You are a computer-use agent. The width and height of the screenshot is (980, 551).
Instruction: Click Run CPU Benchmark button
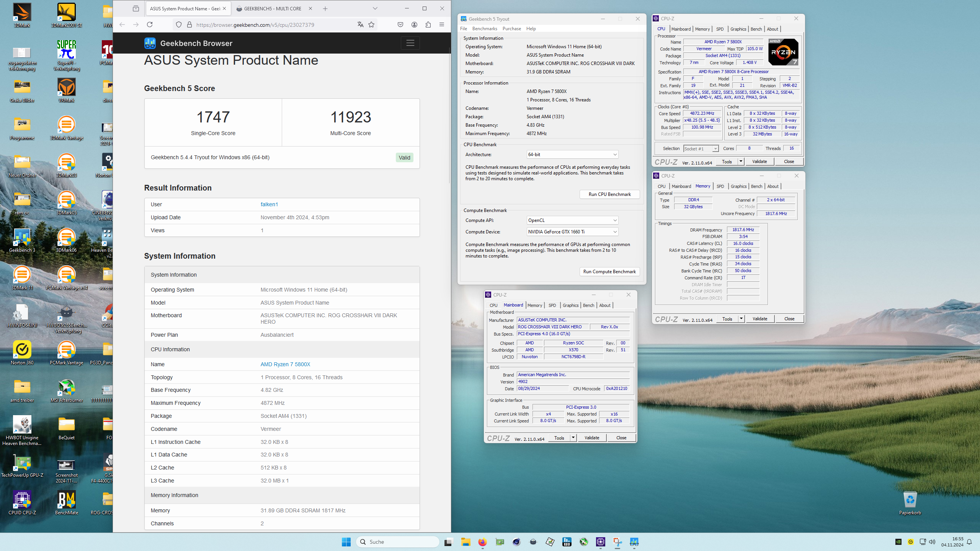pos(609,194)
